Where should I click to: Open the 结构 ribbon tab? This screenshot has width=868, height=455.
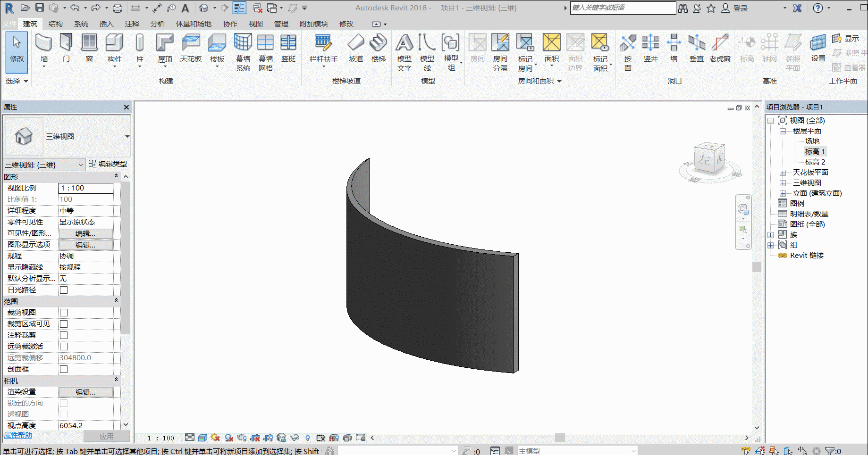pyautogui.click(x=56, y=24)
